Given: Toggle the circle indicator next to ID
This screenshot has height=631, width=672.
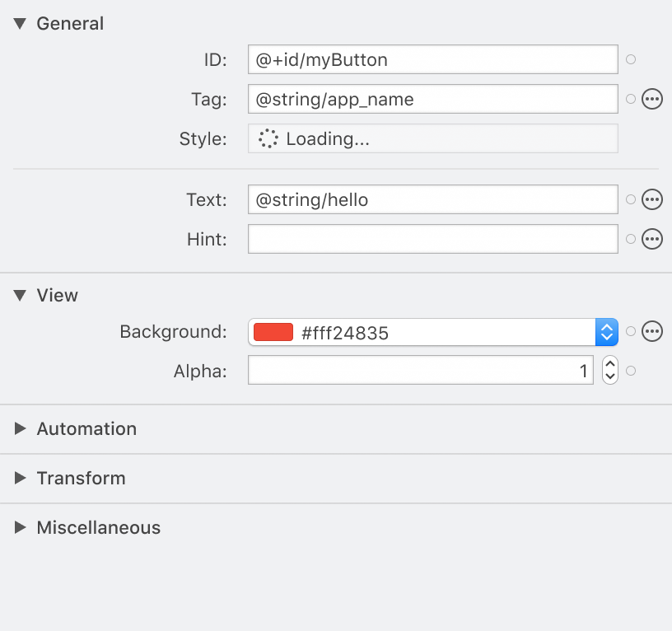Looking at the screenshot, I should pos(630,59).
